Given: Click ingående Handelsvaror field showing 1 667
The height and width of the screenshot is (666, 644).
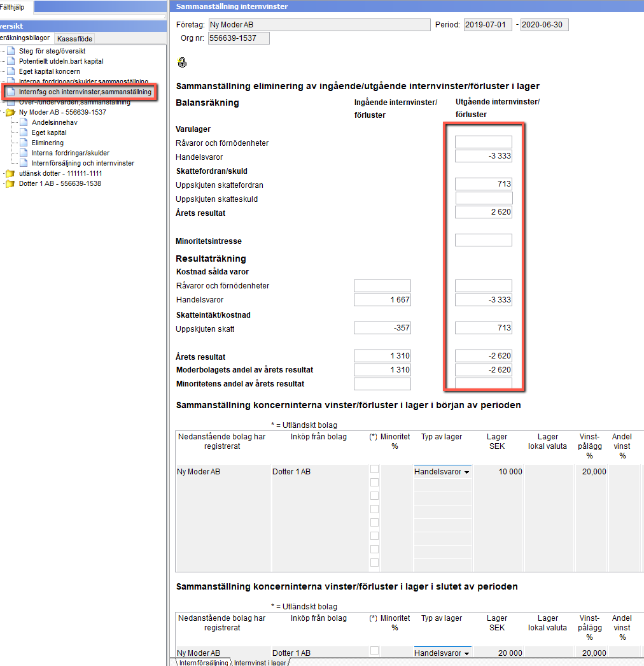Looking at the screenshot, I should (382, 300).
